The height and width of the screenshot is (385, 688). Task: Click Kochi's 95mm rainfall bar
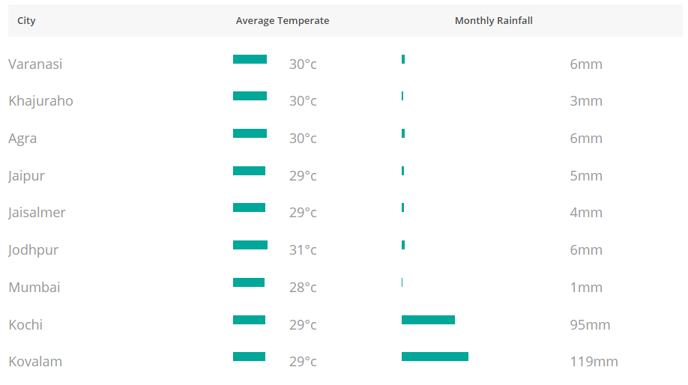[x=428, y=320]
